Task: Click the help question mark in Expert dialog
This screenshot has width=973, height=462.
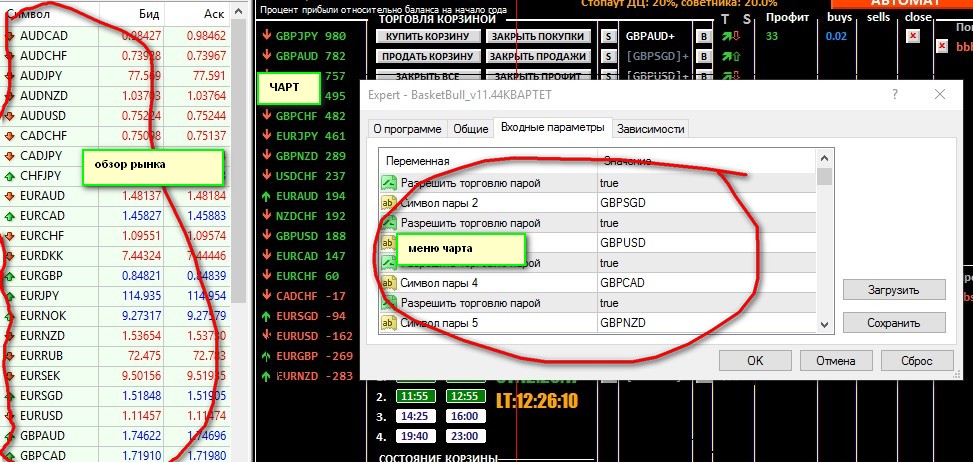Action: pyautogui.click(x=892, y=94)
